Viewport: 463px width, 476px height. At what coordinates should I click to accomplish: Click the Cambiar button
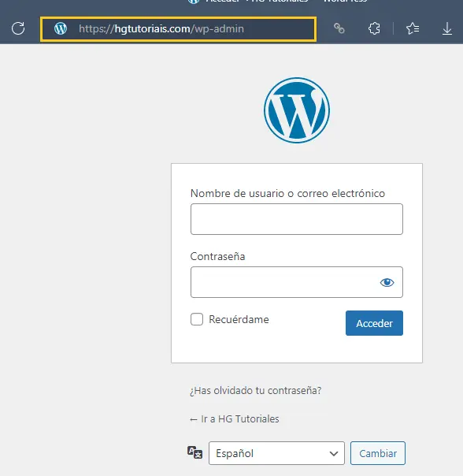point(378,453)
